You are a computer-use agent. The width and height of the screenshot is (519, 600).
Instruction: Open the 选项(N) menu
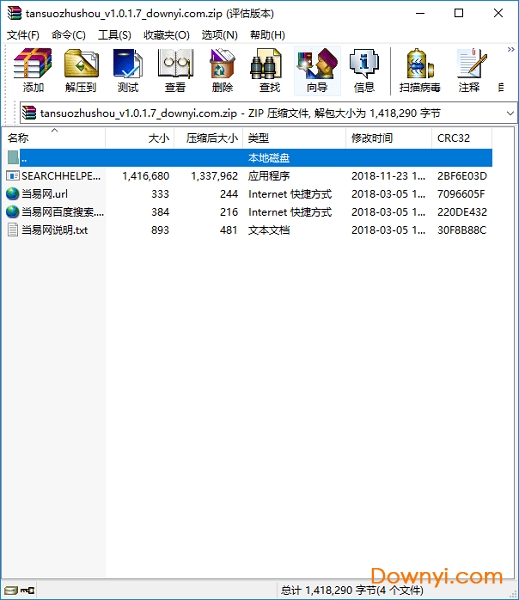point(220,35)
